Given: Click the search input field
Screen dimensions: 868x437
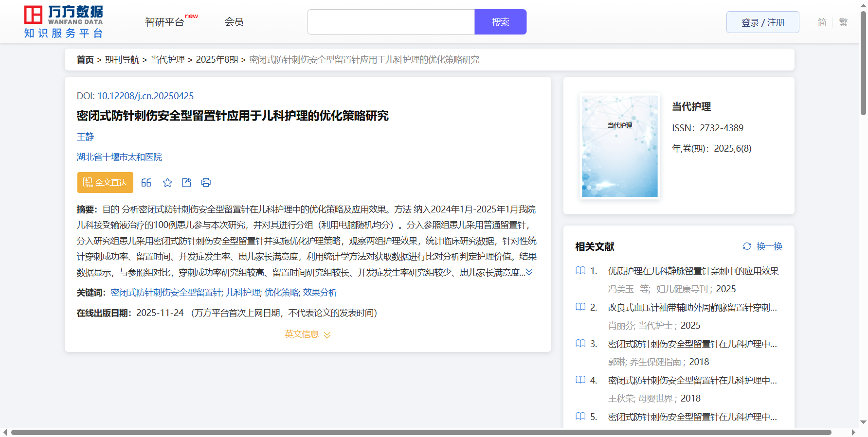Looking at the screenshot, I should click(x=391, y=22).
